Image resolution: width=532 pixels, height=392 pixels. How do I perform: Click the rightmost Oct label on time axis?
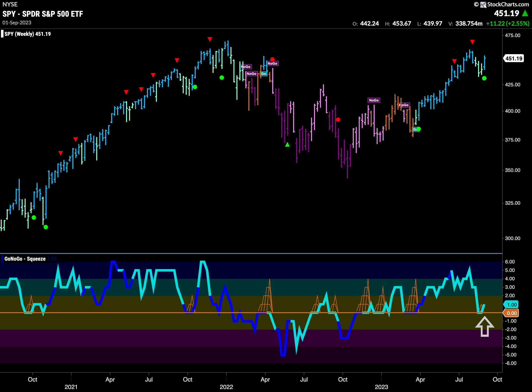click(x=497, y=380)
